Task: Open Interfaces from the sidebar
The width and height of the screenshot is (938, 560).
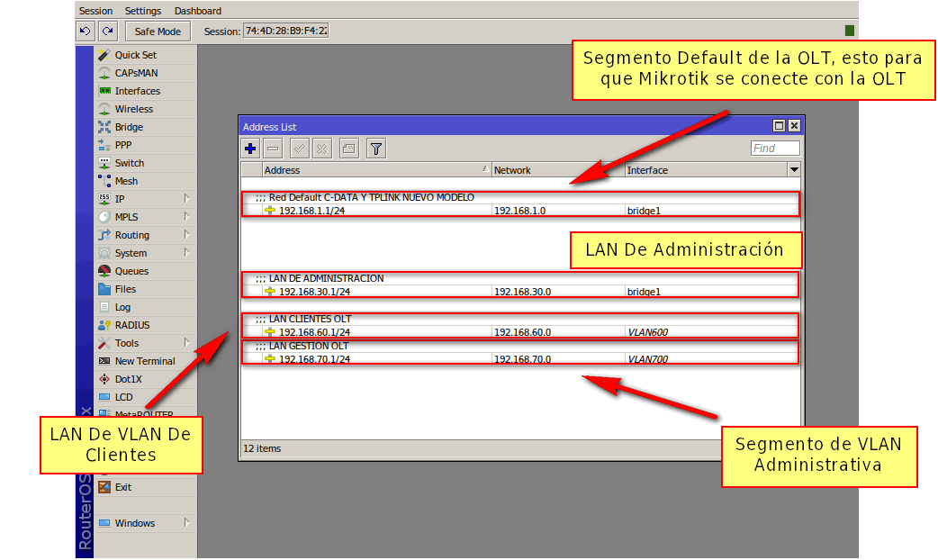Action: (x=137, y=91)
